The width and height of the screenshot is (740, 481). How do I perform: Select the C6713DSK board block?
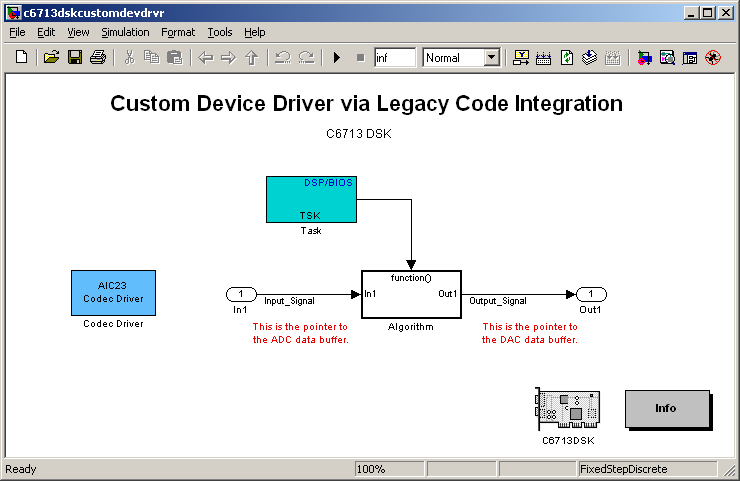tap(568, 409)
